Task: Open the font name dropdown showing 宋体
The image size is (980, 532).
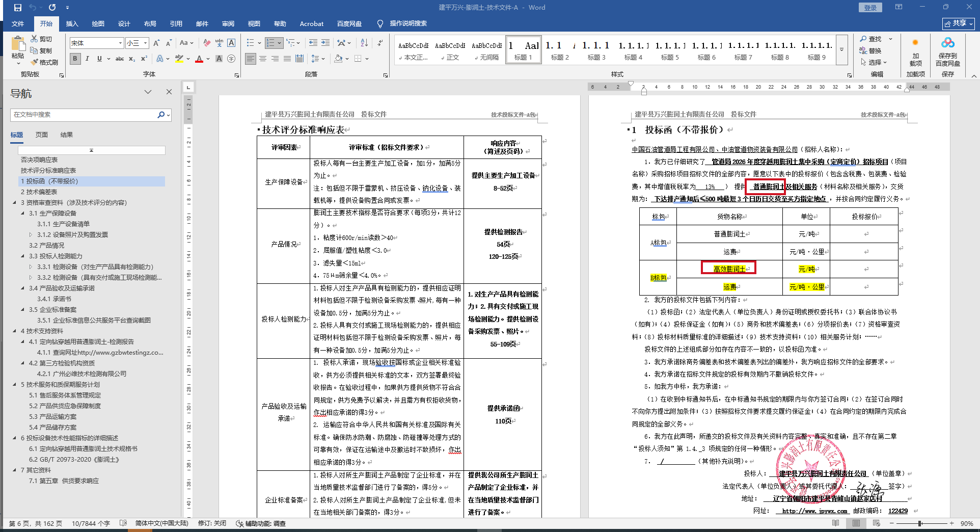Action: (x=120, y=43)
